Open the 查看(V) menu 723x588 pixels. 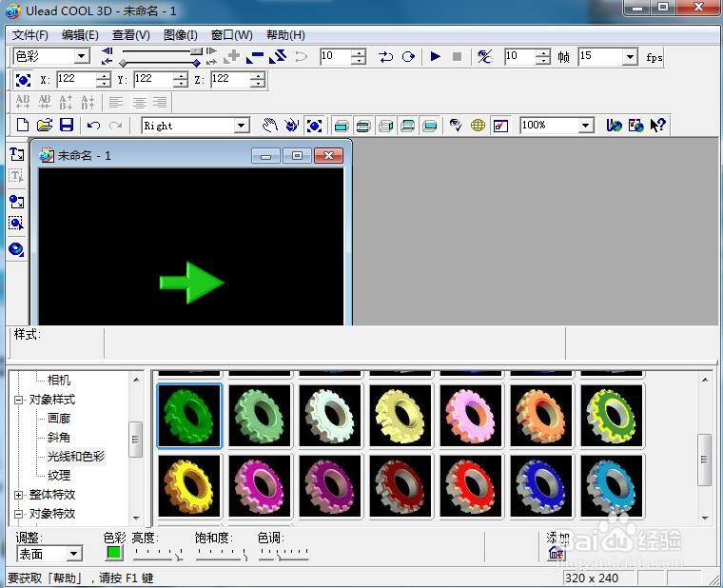(131, 35)
